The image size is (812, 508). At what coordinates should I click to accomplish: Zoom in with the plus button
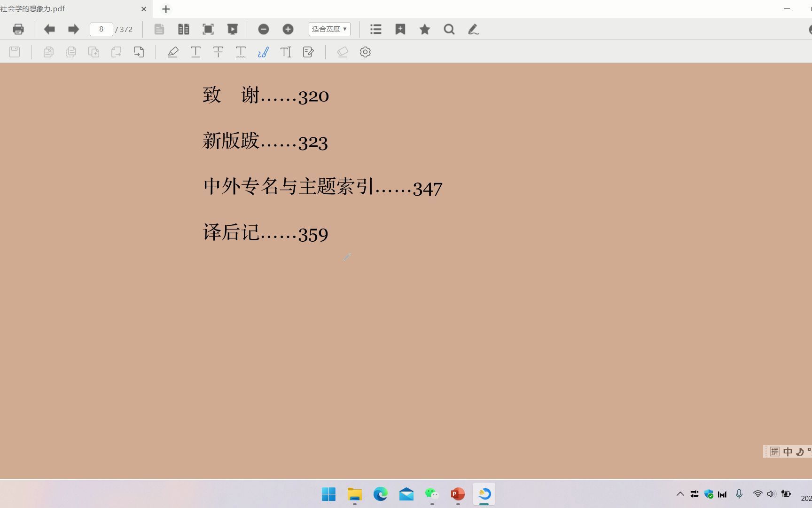[288, 29]
